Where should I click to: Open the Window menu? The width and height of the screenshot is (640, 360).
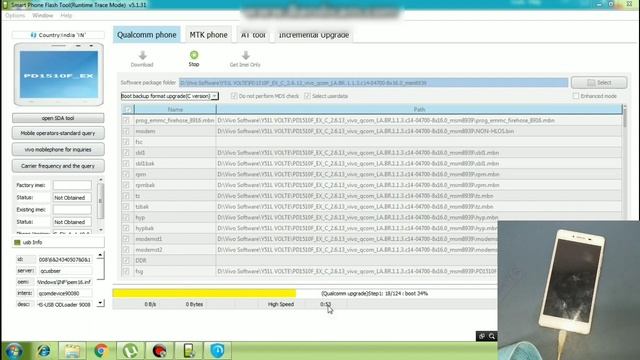tap(42, 16)
